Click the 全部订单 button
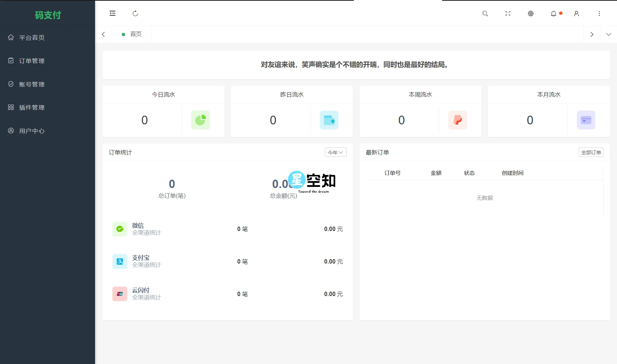This screenshot has width=617, height=364. point(591,152)
